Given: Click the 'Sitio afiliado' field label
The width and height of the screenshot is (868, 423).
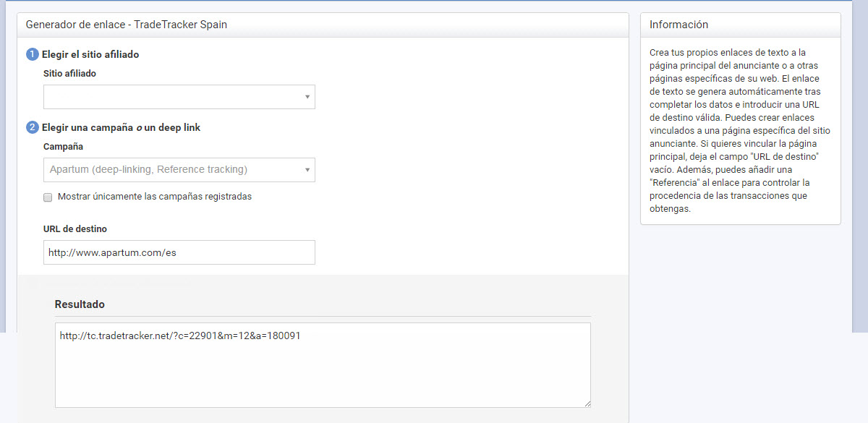Looking at the screenshot, I should pyautogui.click(x=69, y=73).
